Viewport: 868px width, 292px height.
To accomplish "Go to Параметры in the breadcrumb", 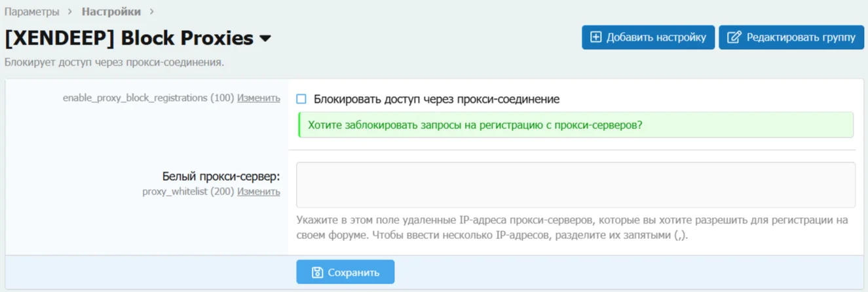I will [32, 12].
